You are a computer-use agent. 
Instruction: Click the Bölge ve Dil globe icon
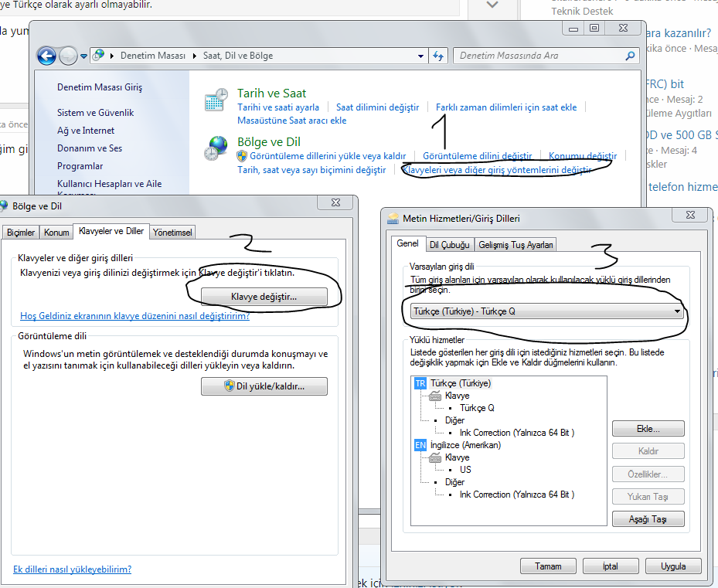point(216,148)
